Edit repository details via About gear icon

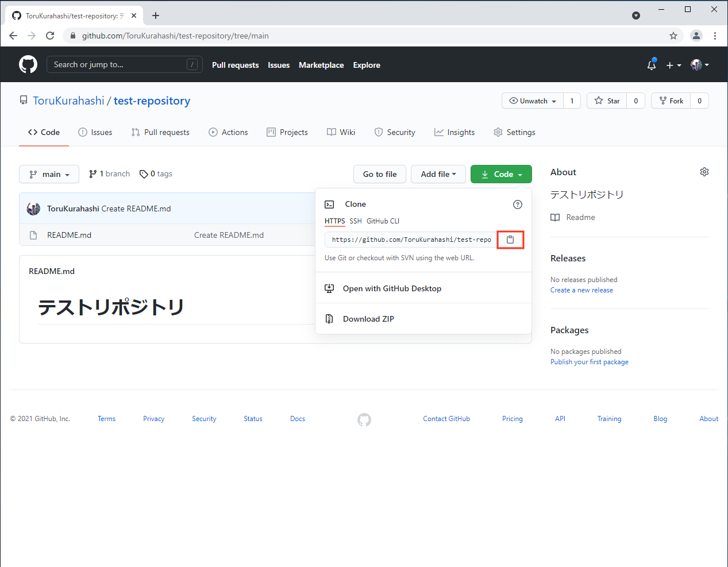(704, 172)
